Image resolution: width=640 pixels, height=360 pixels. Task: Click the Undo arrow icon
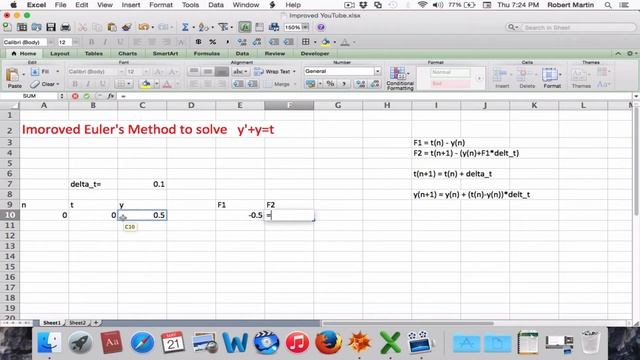[143, 27]
